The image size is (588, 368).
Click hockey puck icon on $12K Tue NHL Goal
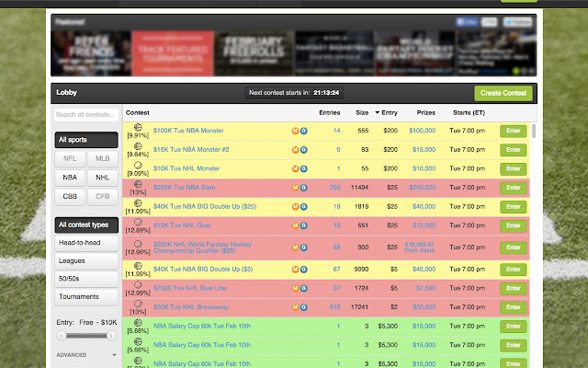click(138, 222)
